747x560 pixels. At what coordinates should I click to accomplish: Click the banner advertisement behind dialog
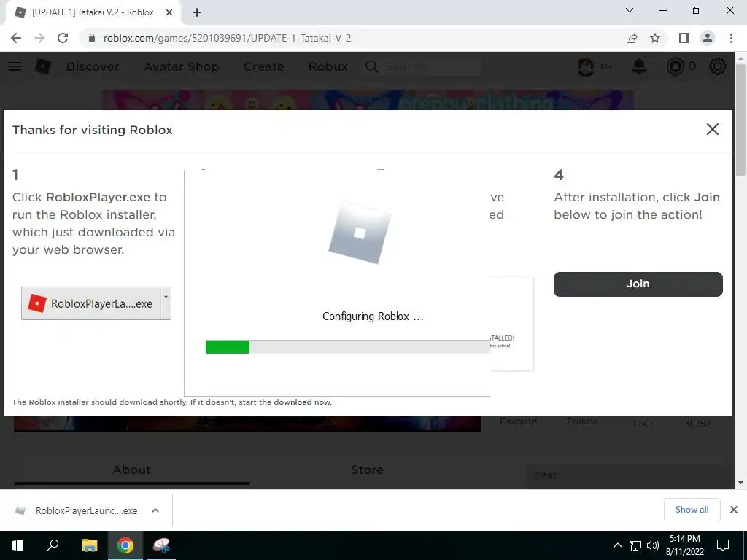click(x=368, y=100)
